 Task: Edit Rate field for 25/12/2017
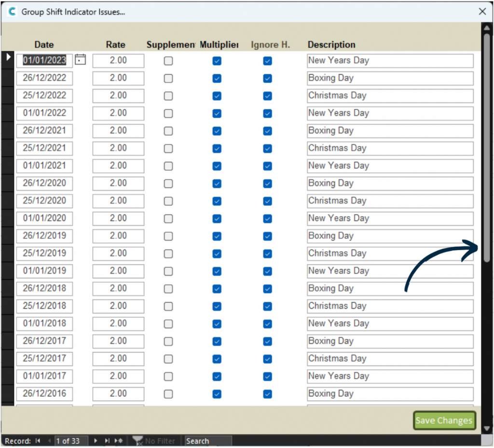click(x=118, y=359)
